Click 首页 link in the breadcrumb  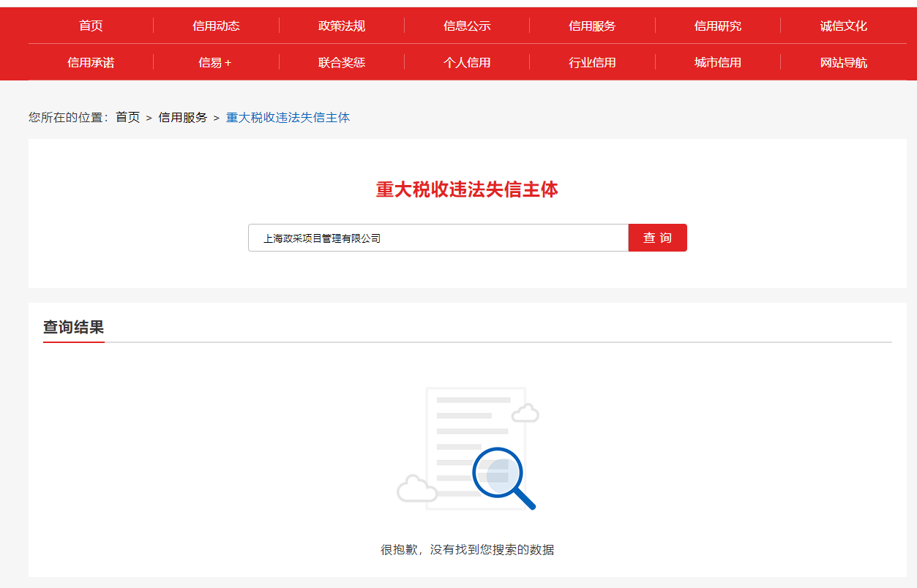[x=127, y=117]
